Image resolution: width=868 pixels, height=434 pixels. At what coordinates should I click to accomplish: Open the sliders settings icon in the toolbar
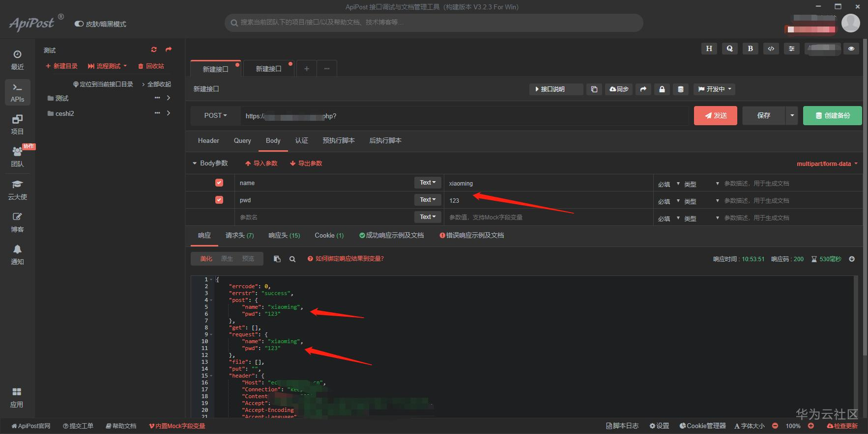pyautogui.click(x=791, y=49)
